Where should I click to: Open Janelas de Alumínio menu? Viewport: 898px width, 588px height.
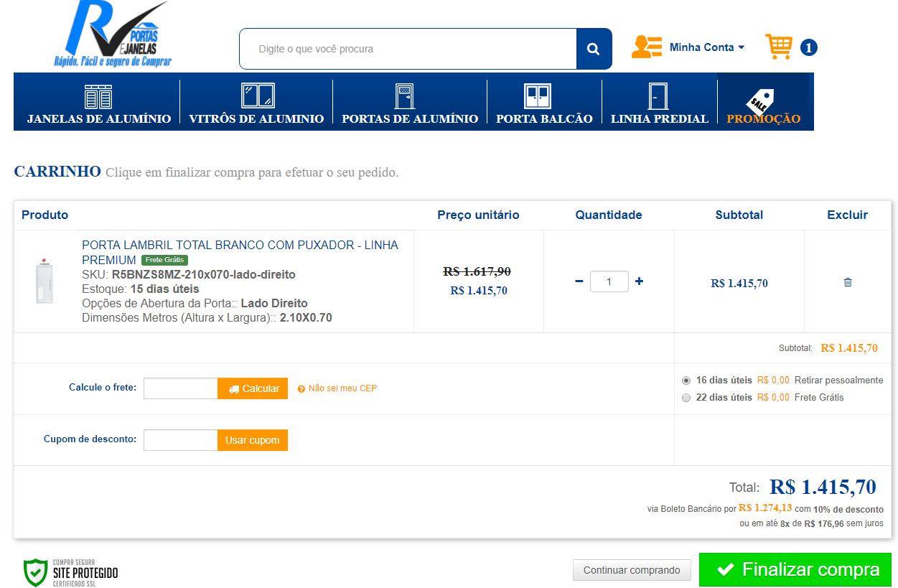pos(99,103)
